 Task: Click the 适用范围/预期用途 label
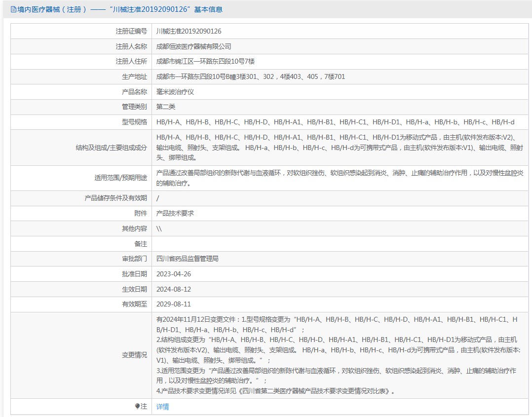pyautogui.click(x=120, y=178)
